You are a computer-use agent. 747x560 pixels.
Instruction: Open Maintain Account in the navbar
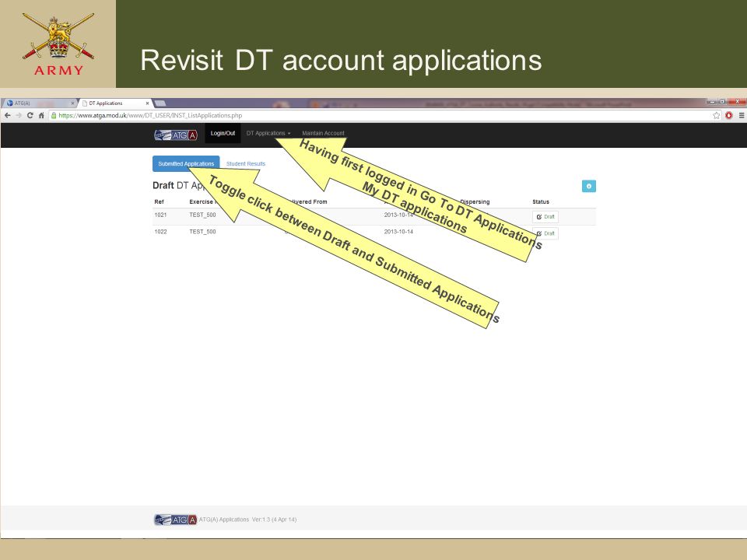coord(323,133)
